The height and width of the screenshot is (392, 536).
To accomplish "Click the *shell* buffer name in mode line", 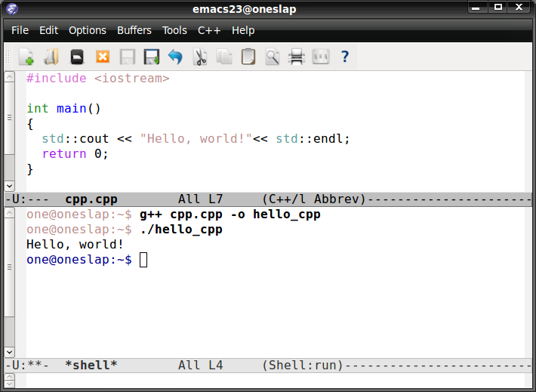I will (91, 366).
